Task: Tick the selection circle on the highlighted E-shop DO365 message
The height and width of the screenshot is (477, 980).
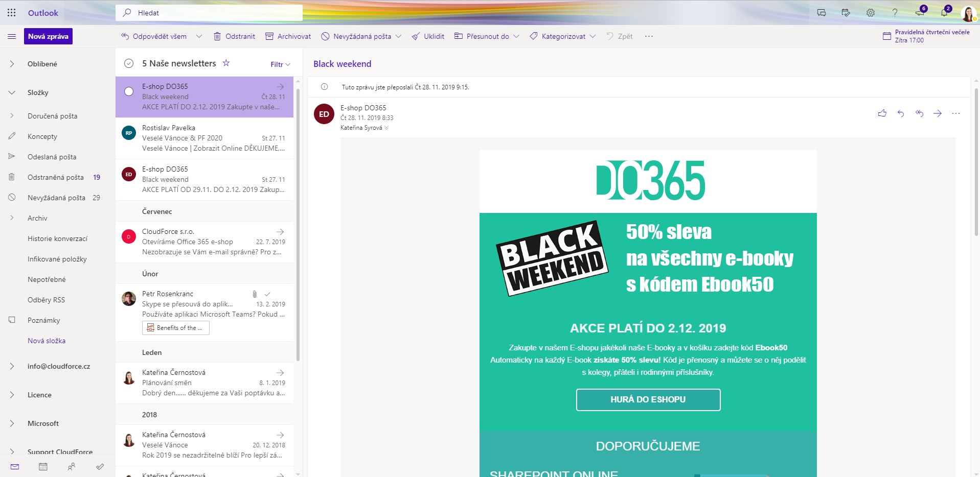Action: [129, 91]
